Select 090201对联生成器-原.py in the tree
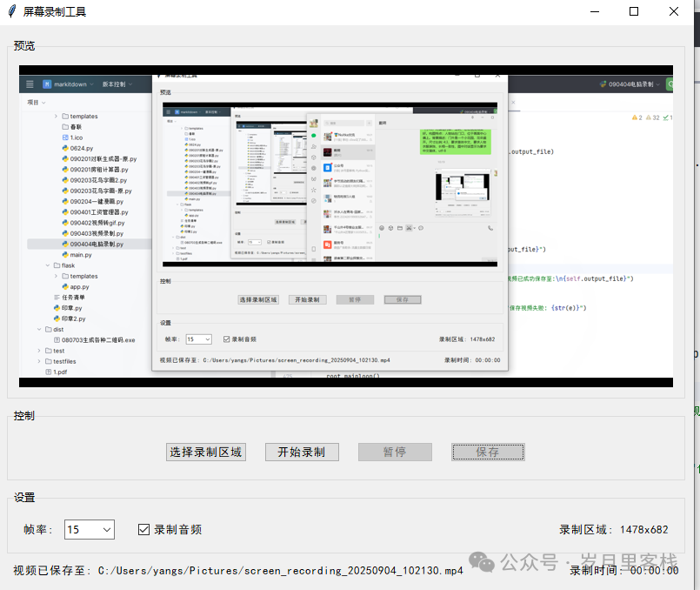700x590 pixels. pos(99,158)
